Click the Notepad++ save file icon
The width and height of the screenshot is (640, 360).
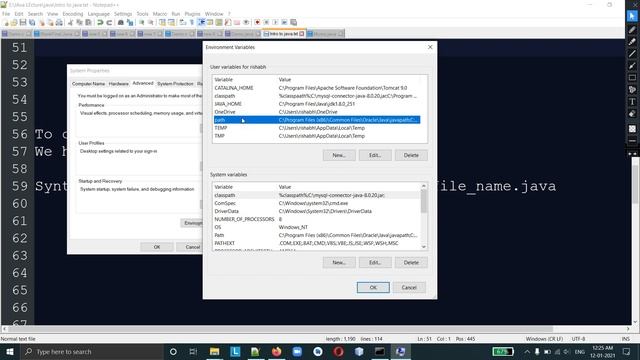tap(23, 22)
